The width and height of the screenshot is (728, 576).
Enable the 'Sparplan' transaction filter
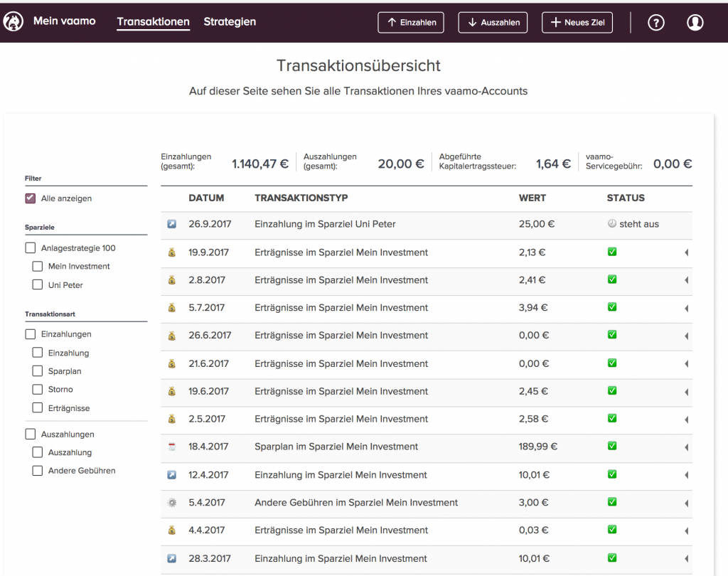pos(37,370)
